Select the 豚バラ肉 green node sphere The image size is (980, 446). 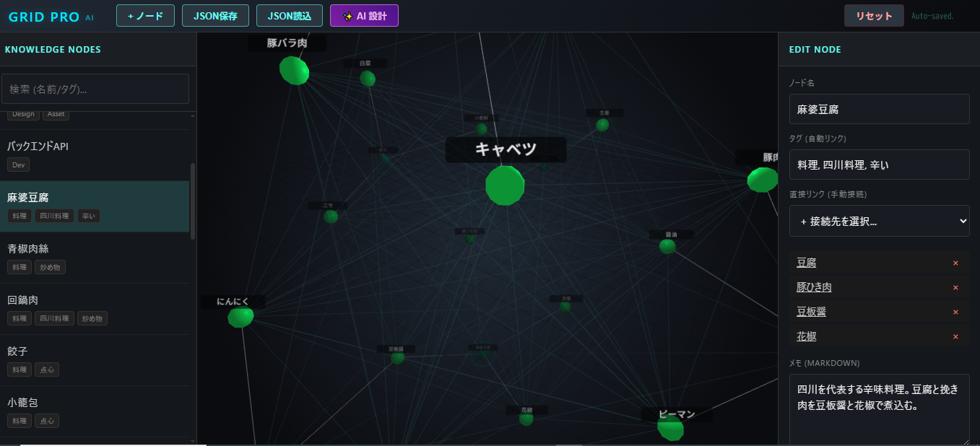coord(295,70)
